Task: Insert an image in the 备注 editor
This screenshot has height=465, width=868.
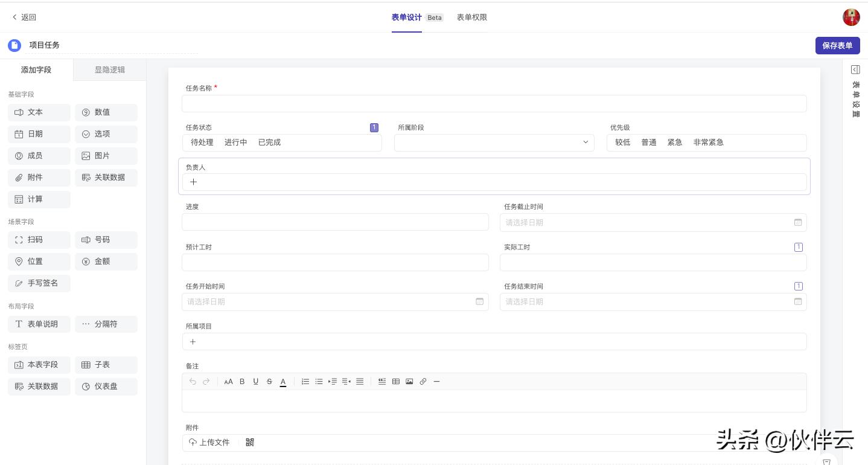Action: pos(409,381)
